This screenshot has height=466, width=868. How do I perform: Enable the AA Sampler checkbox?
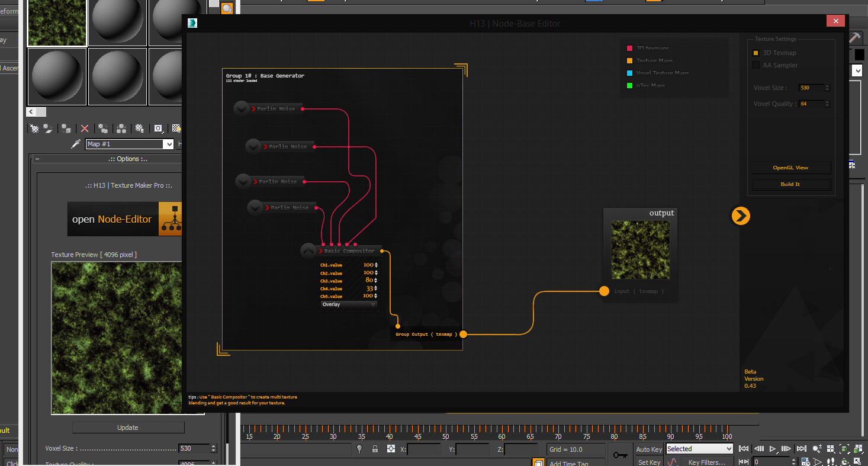pyautogui.click(x=756, y=65)
